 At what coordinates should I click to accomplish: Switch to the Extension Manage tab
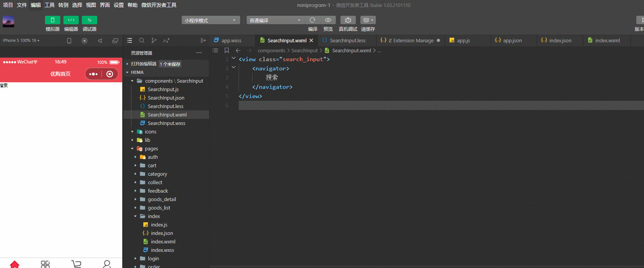coord(410,40)
